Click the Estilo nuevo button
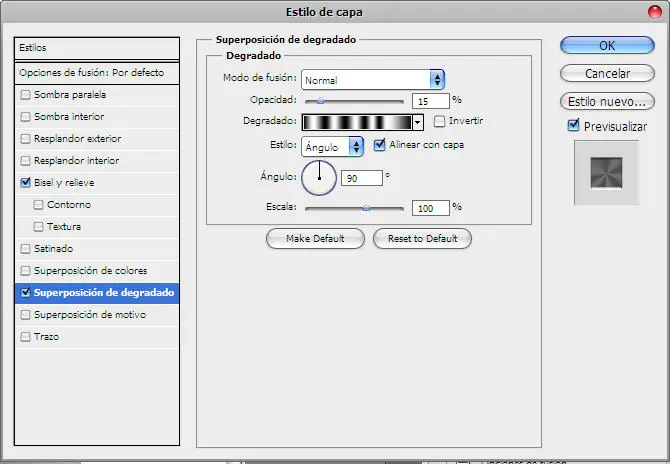The width and height of the screenshot is (670, 464). click(607, 101)
